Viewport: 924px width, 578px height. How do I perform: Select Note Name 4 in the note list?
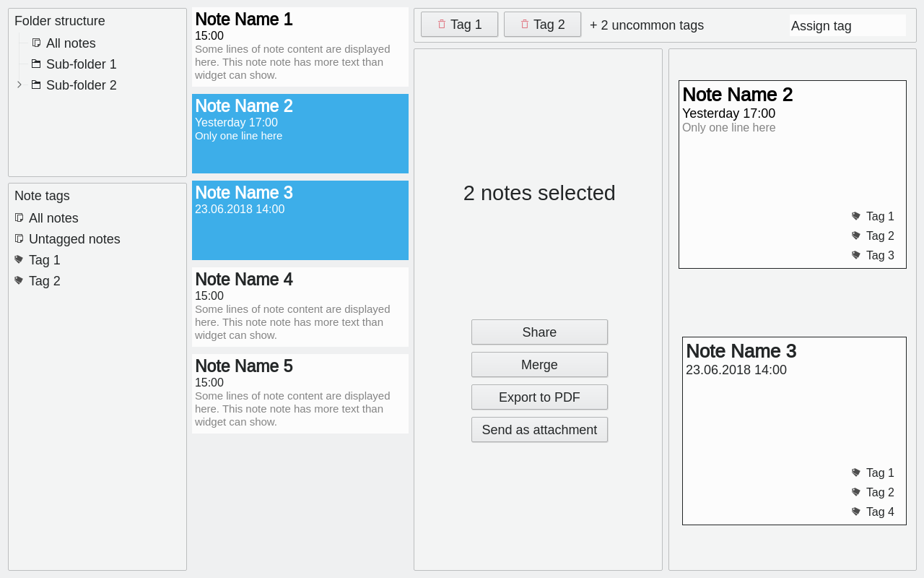[300, 306]
